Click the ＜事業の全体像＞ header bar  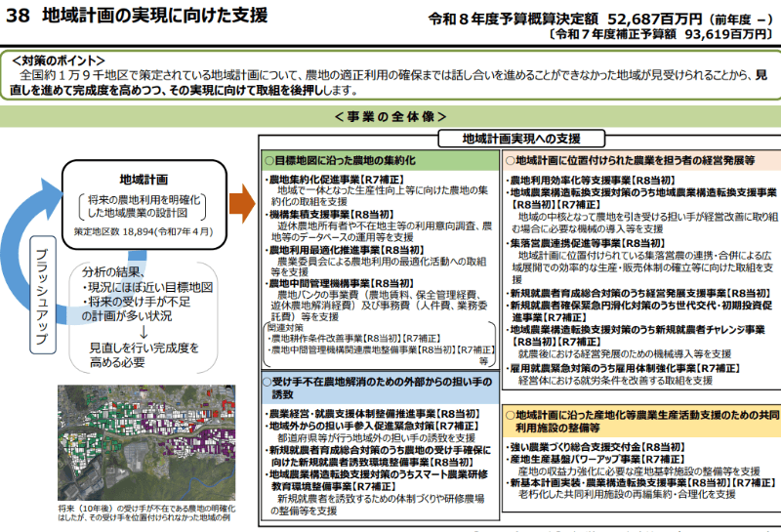pos(390,116)
